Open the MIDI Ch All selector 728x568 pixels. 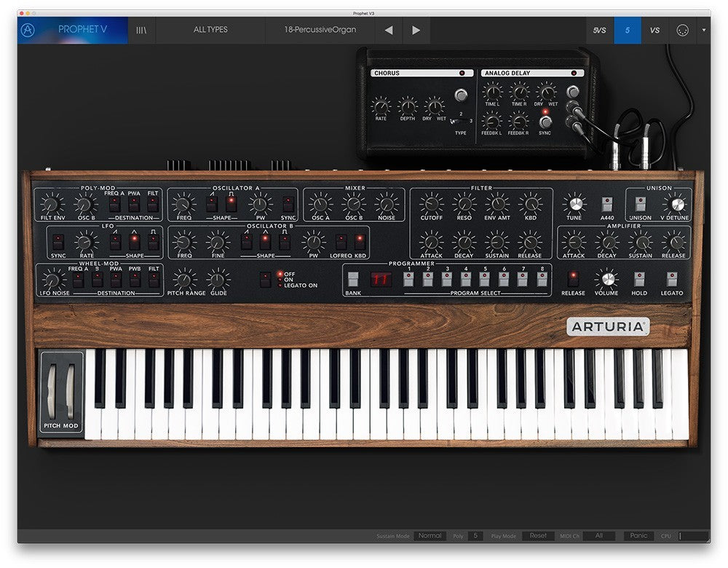coord(599,536)
